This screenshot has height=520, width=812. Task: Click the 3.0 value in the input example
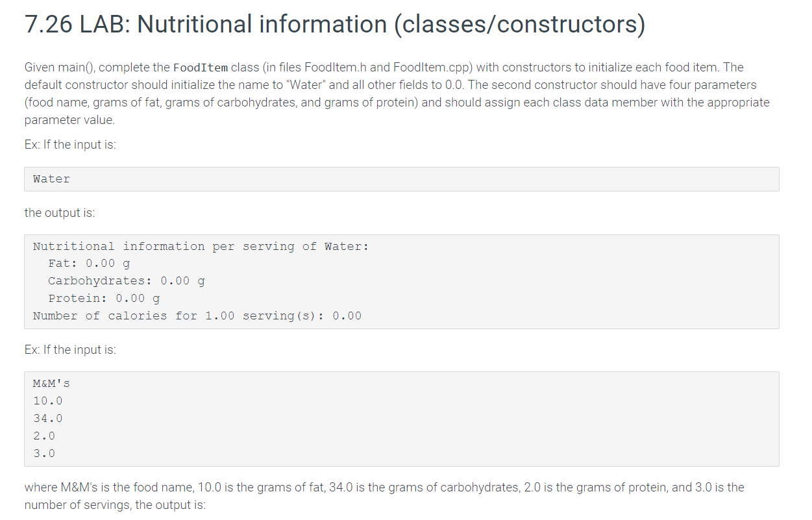pyautogui.click(x=44, y=454)
